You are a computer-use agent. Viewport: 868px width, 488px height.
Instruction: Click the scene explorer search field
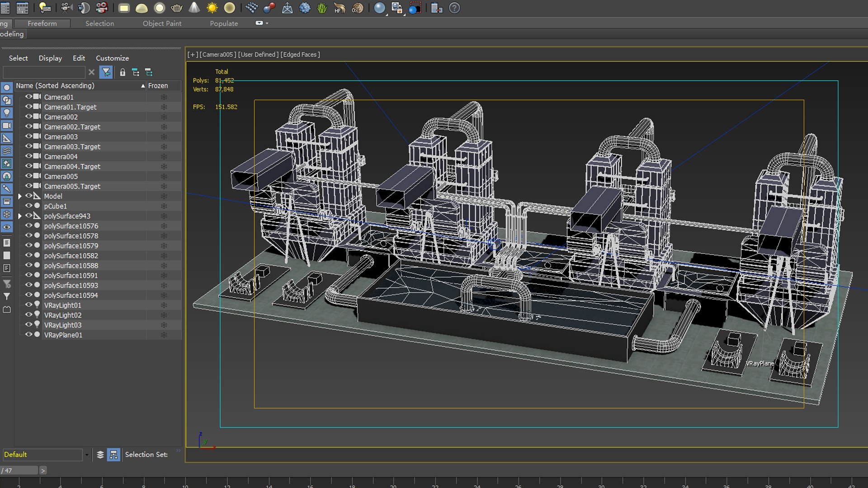tap(44, 72)
